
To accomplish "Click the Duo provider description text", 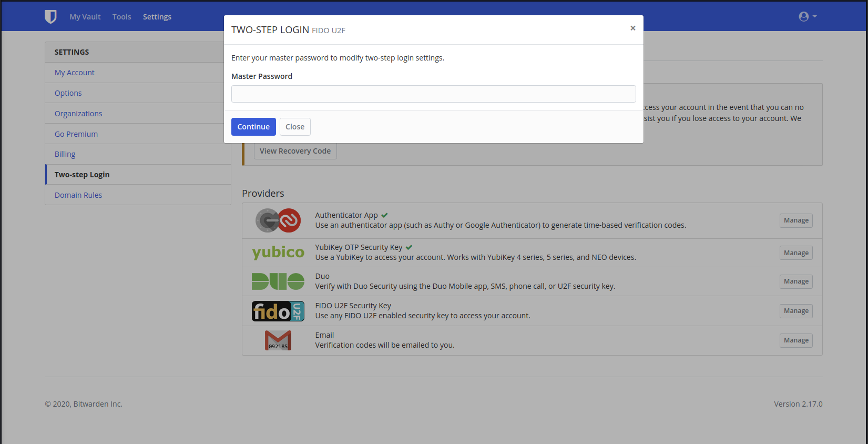I will click(x=465, y=286).
